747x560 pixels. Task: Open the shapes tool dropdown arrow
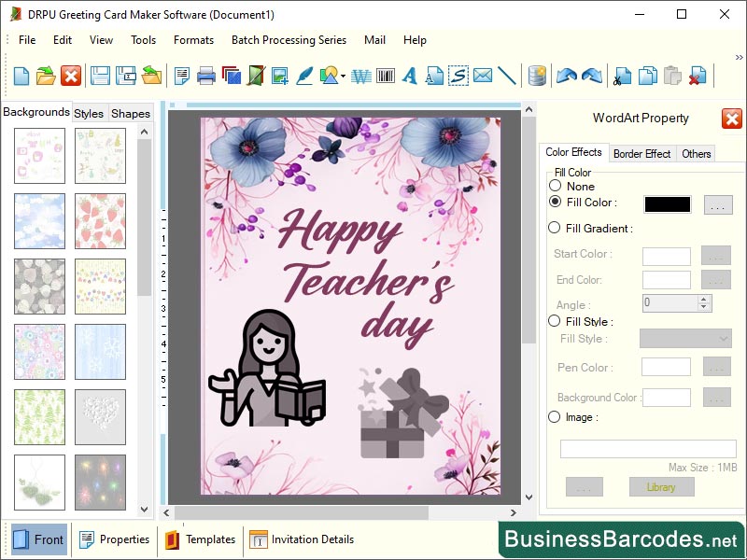pyautogui.click(x=342, y=76)
